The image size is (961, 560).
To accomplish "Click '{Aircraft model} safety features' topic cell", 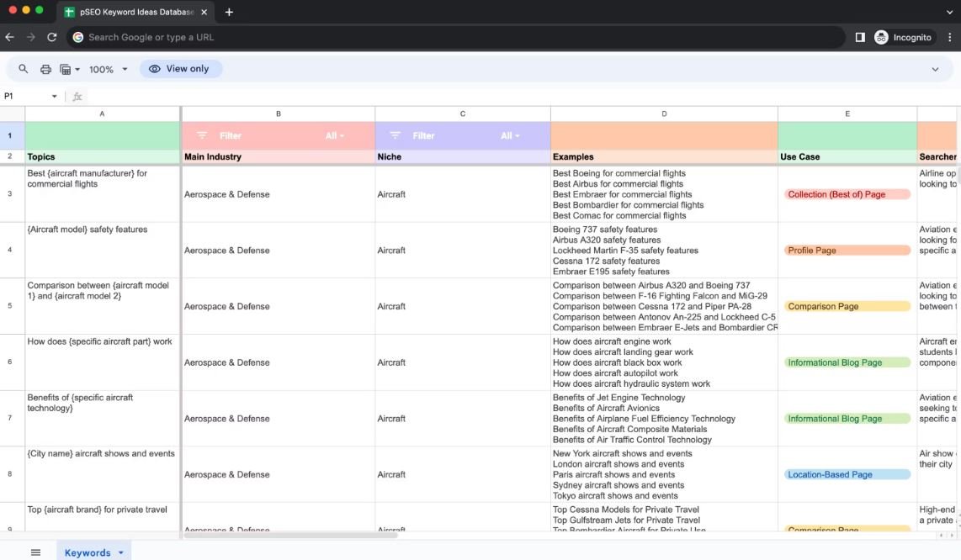I will (103, 250).
